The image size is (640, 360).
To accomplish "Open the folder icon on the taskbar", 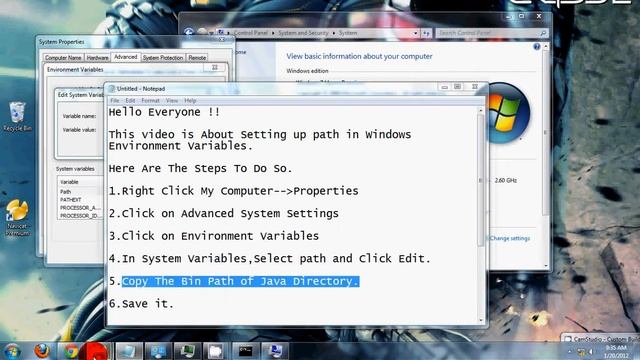I will (215, 351).
